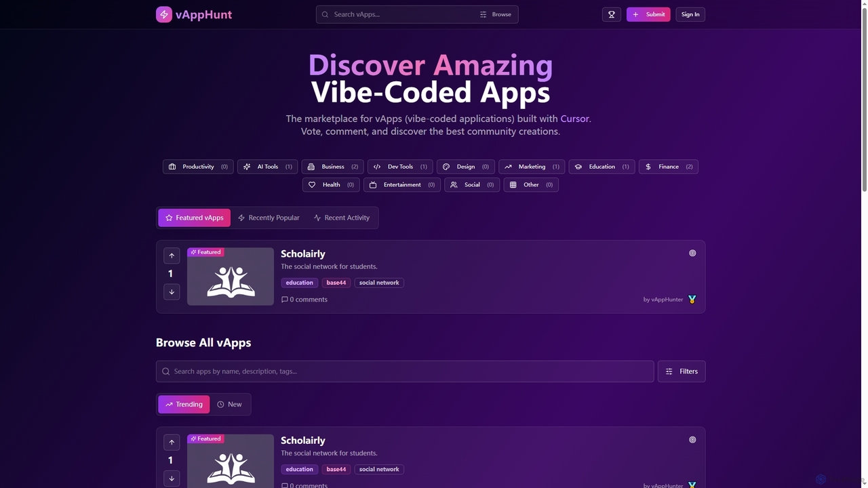Screen dimensions: 868x488
Task: Click the Search vApps header field
Action: tap(400, 14)
